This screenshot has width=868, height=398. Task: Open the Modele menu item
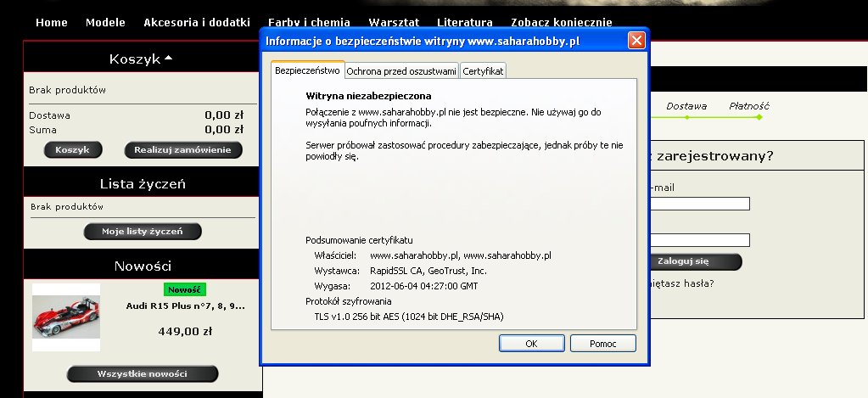105,23
